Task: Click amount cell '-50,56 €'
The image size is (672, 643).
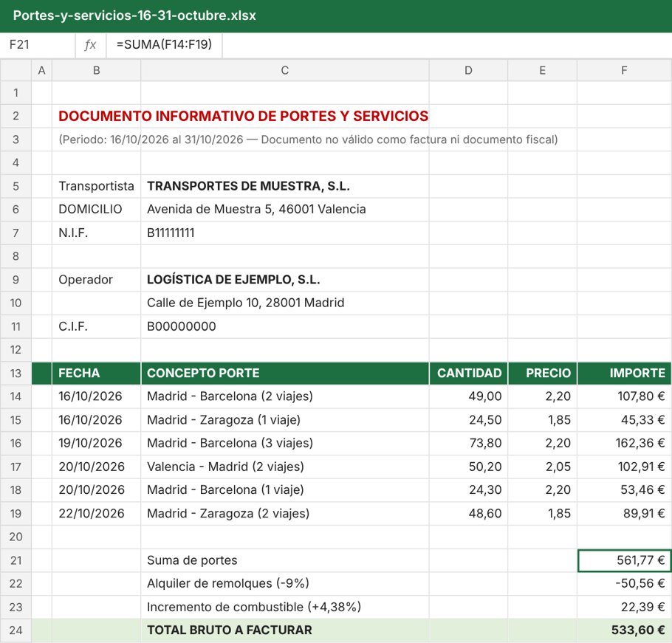Action: click(625, 583)
